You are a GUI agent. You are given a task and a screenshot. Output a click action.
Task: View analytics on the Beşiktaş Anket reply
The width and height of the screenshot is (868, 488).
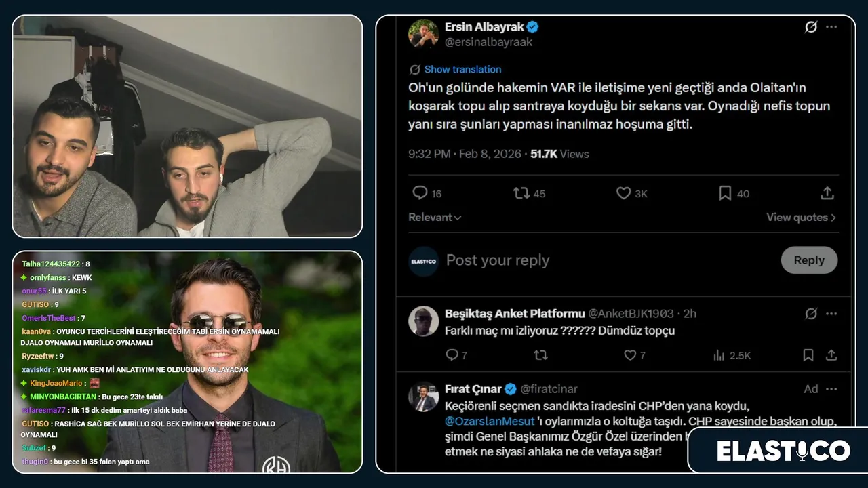click(x=719, y=355)
